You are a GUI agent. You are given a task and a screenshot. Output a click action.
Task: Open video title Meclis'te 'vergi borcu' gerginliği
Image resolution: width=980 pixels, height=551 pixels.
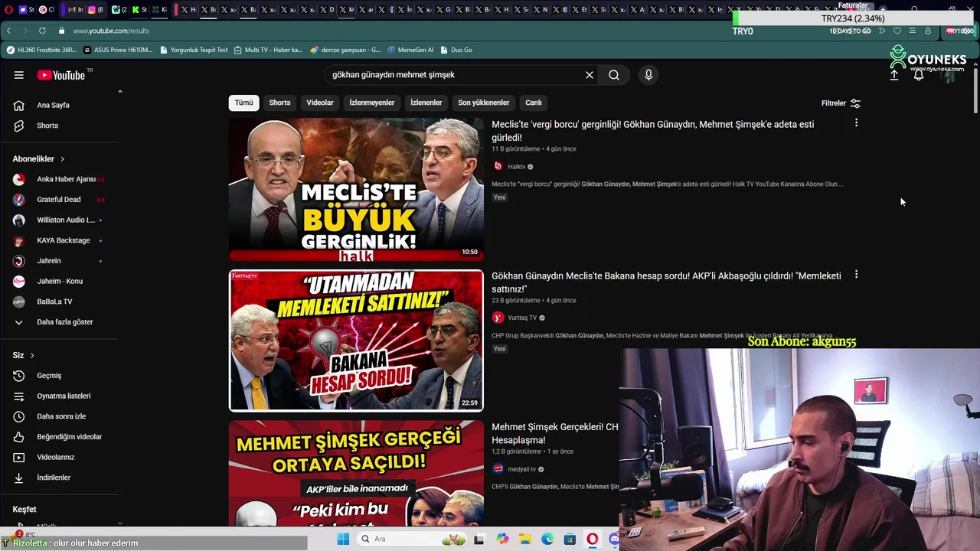(652, 131)
